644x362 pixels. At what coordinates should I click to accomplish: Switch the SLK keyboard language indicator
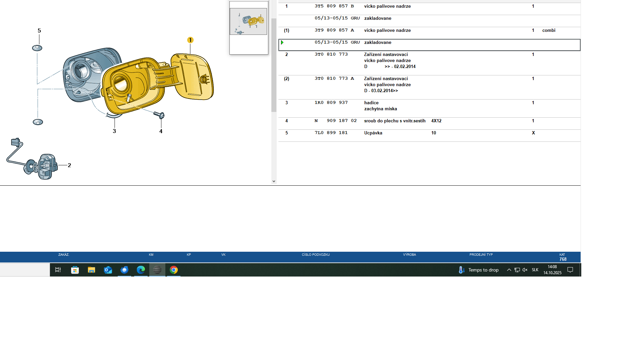click(535, 270)
